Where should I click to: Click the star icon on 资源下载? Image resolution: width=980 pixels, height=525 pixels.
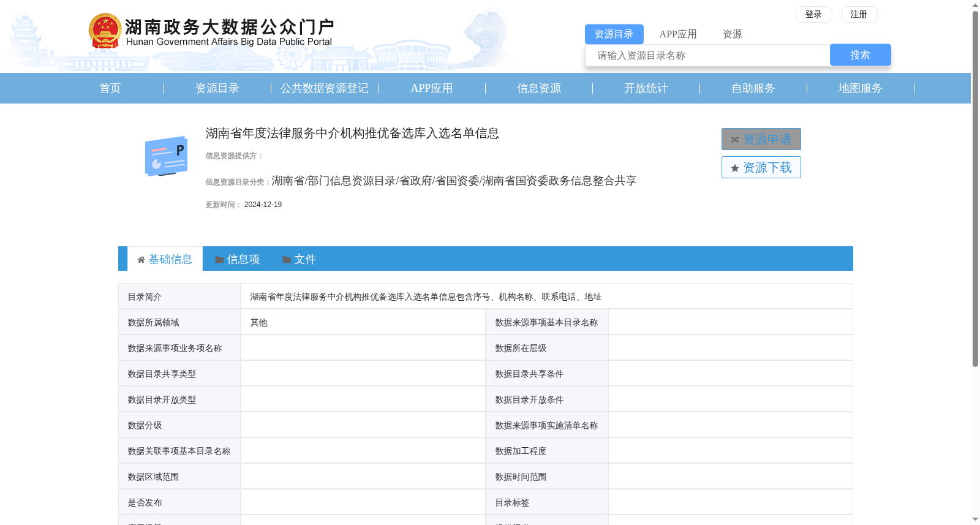[x=735, y=168]
